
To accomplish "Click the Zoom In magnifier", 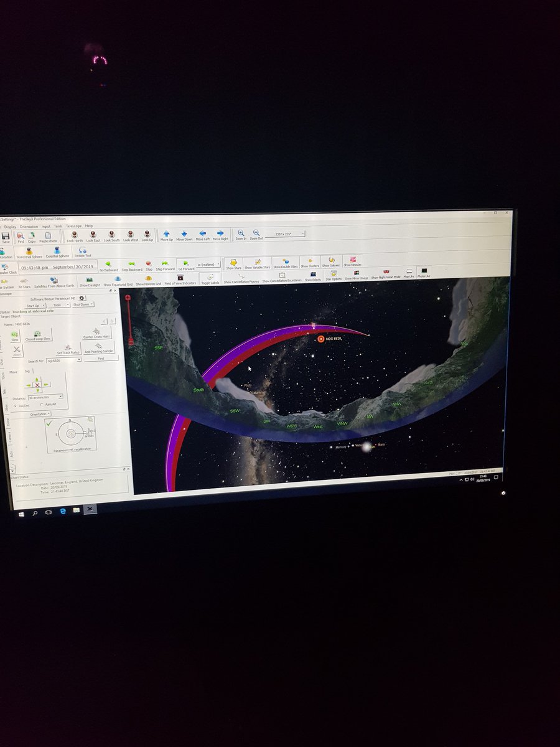I will [x=241, y=235].
